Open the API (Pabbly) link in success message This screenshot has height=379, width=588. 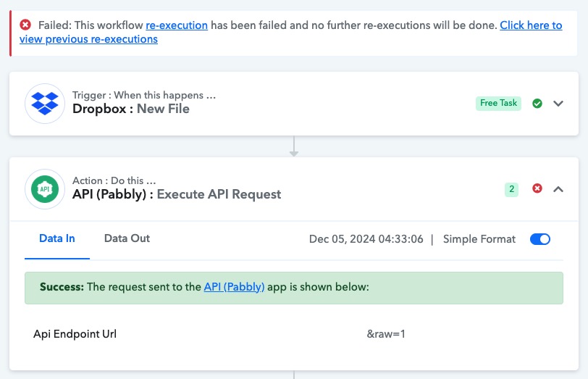click(234, 287)
